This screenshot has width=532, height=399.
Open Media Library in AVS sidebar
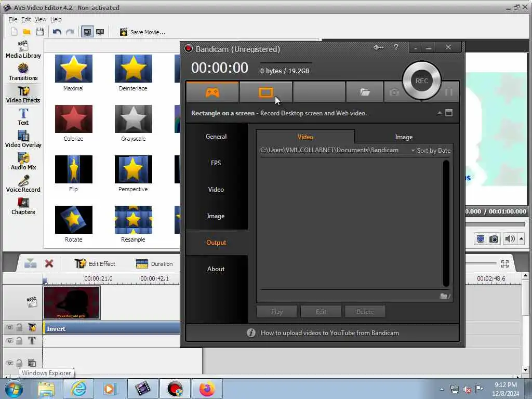pyautogui.click(x=23, y=49)
